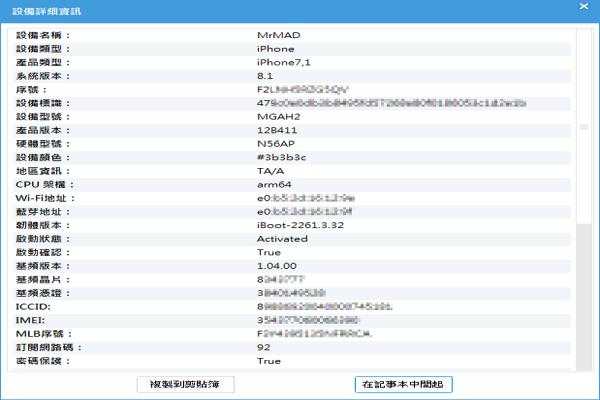Viewport: 600px width, 400px height.
Task: Select the hardware model value N56AP
Action: coord(276,144)
